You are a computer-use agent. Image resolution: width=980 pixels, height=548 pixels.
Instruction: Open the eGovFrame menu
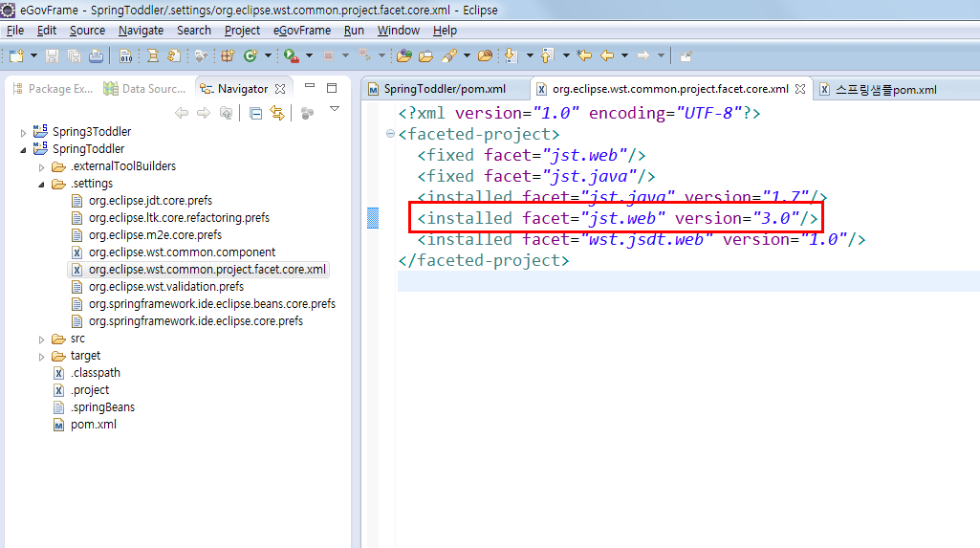point(302,30)
